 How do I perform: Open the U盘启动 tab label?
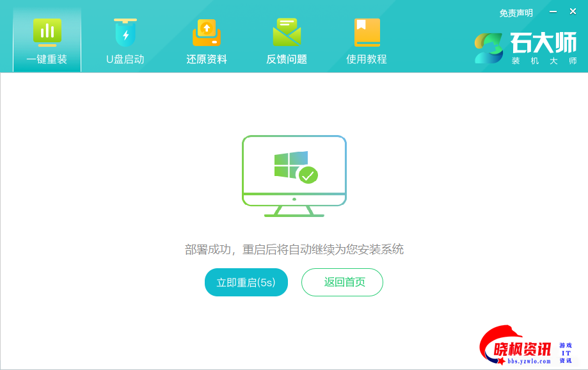click(125, 60)
